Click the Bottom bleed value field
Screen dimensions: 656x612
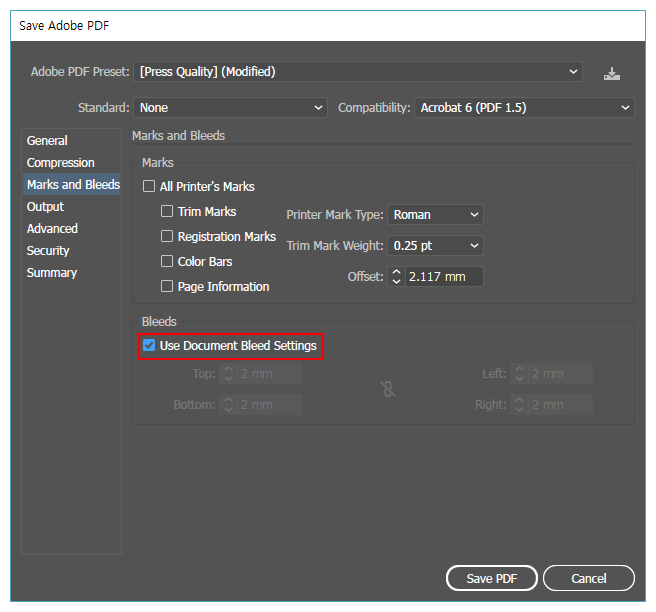(269, 405)
